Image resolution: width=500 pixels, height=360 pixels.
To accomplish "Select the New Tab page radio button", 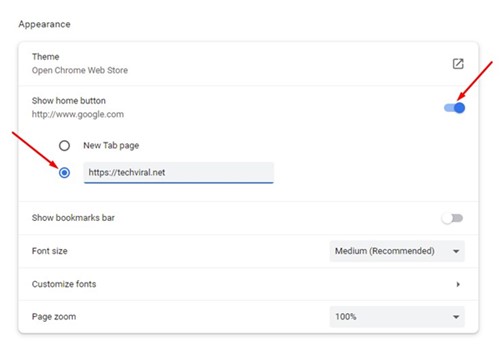I will coord(64,146).
